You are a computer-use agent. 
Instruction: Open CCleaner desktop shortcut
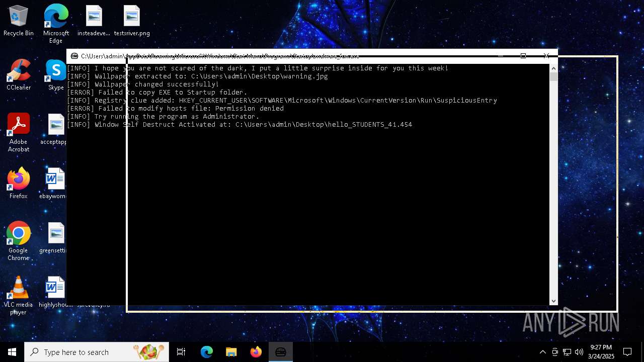tap(19, 75)
